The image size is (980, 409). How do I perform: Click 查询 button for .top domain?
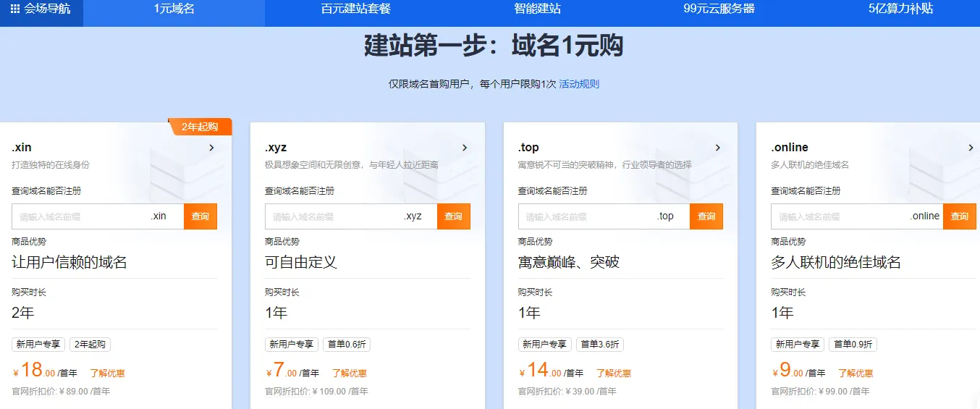[706, 216]
